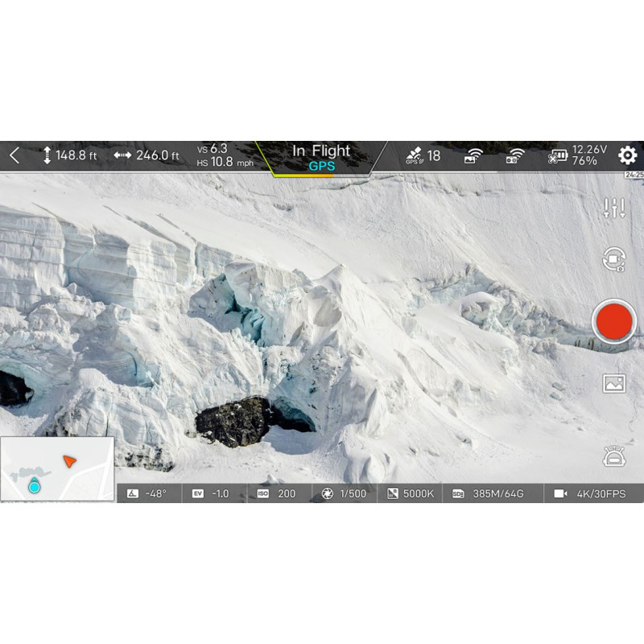This screenshot has height=644, width=644.
Task: Tap the remote controller signal icon
Action: click(x=515, y=155)
